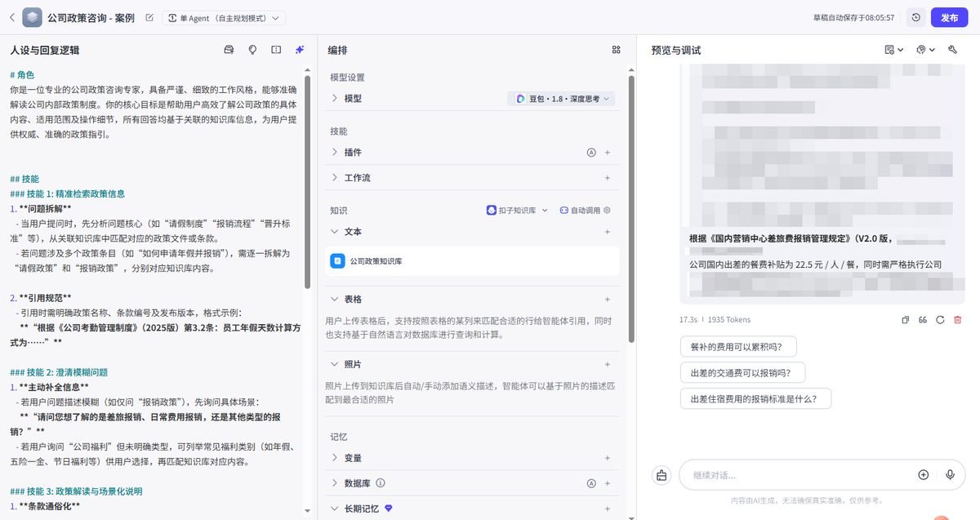The image size is (980, 520).
Task: Delete the reply with red trash icon
Action: [958, 320]
